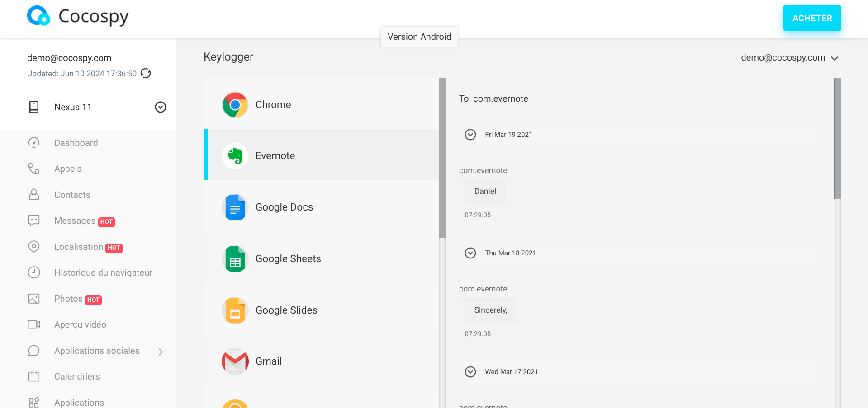
Task: Click the Sincerely, keystroke bubble
Action: pos(490,310)
